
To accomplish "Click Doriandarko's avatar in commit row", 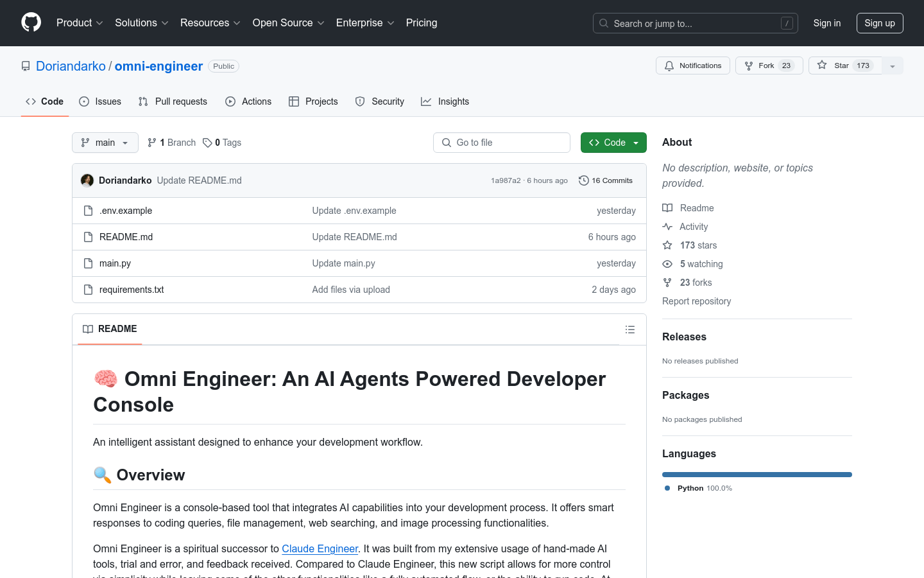I will [x=87, y=180].
